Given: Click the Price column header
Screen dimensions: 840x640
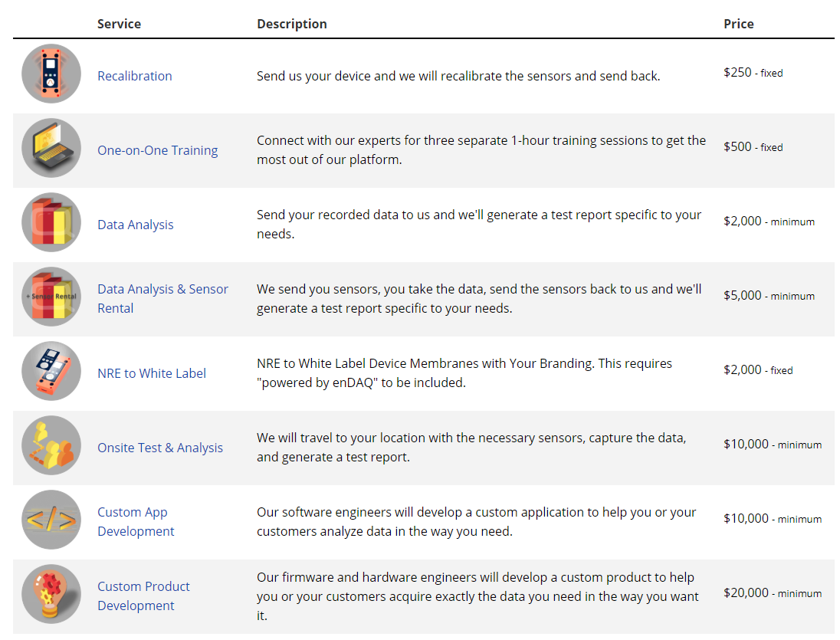Looking at the screenshot, I should (x=739, y=24).
